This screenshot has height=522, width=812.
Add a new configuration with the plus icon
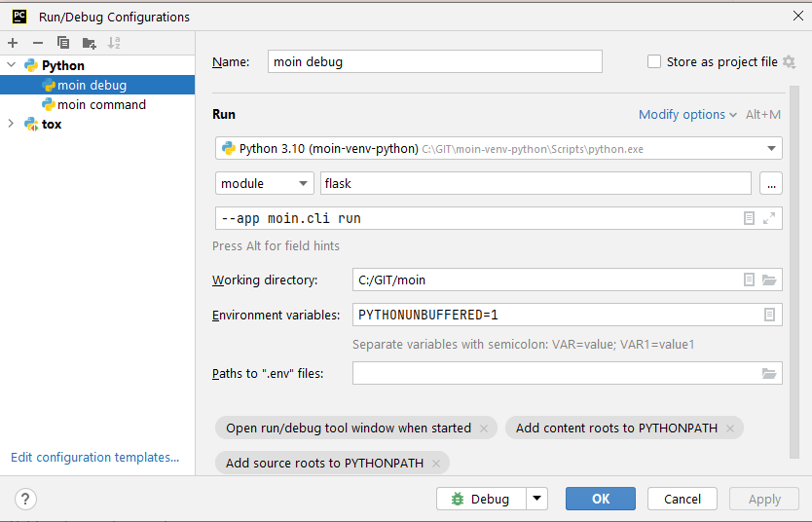pyautogui.click(x=13, y=43)
